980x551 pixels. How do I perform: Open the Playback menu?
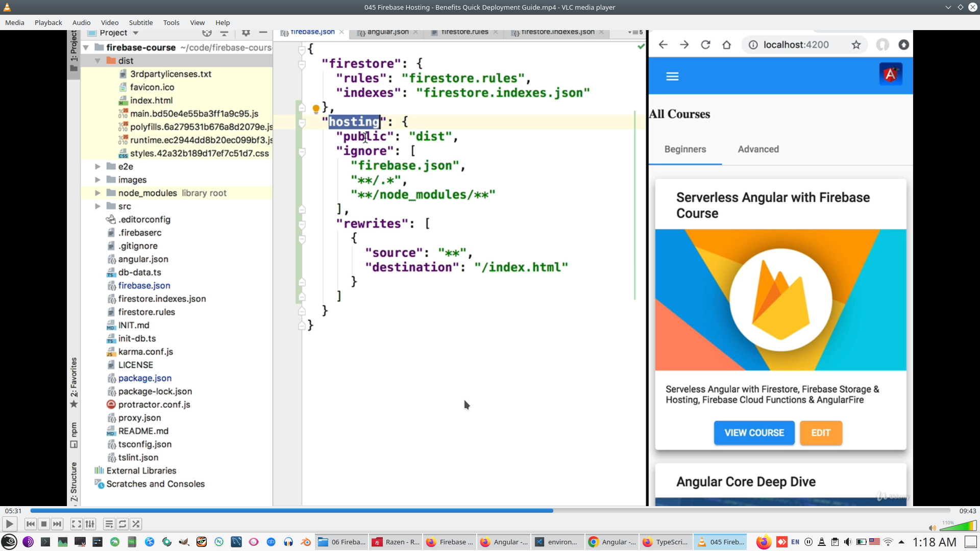tap(48, 22)
